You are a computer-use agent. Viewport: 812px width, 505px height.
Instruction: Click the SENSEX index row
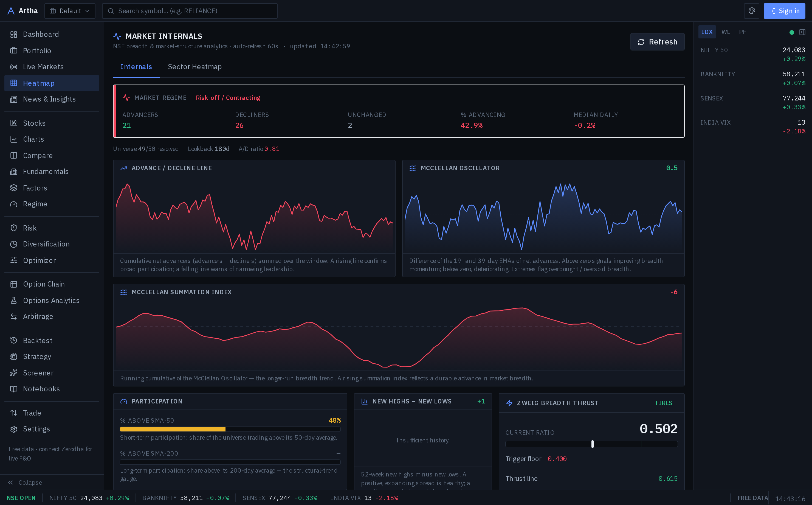tap(753, 103)
